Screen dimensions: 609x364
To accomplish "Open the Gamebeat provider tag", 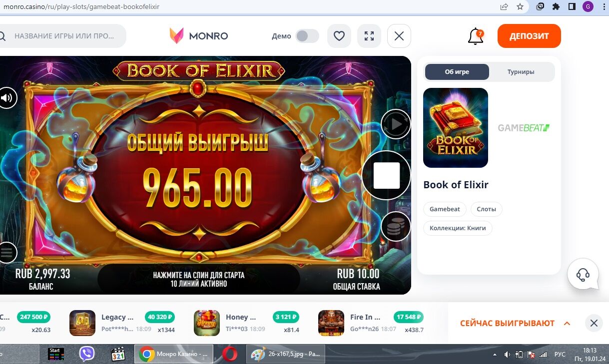I will [445, 209].
